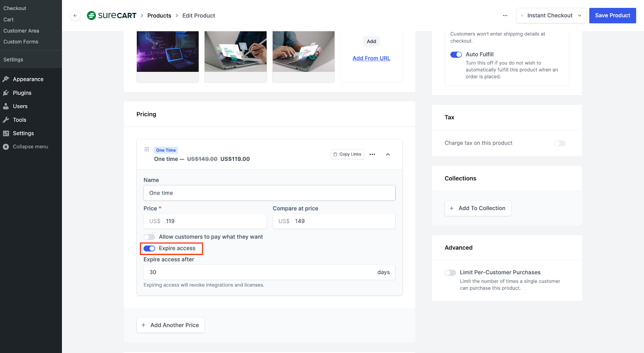The width and height of the screenshot is (644, 353).
Task: Turn off the Auto Fulfill toggle
Action: 456,54
